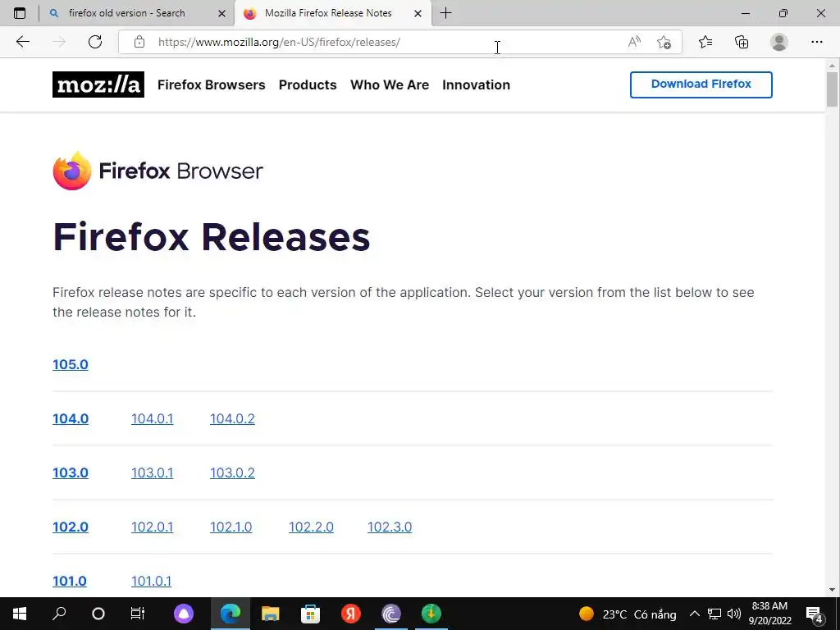Image resolution: width=840 pixels, height=630 pixels.
Task: Open release notes for 105.0
Action: [71, 364]
